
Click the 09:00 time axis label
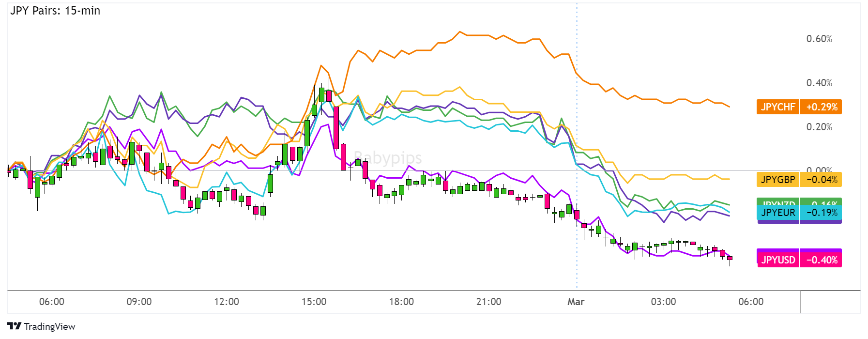tap(139, 302)
